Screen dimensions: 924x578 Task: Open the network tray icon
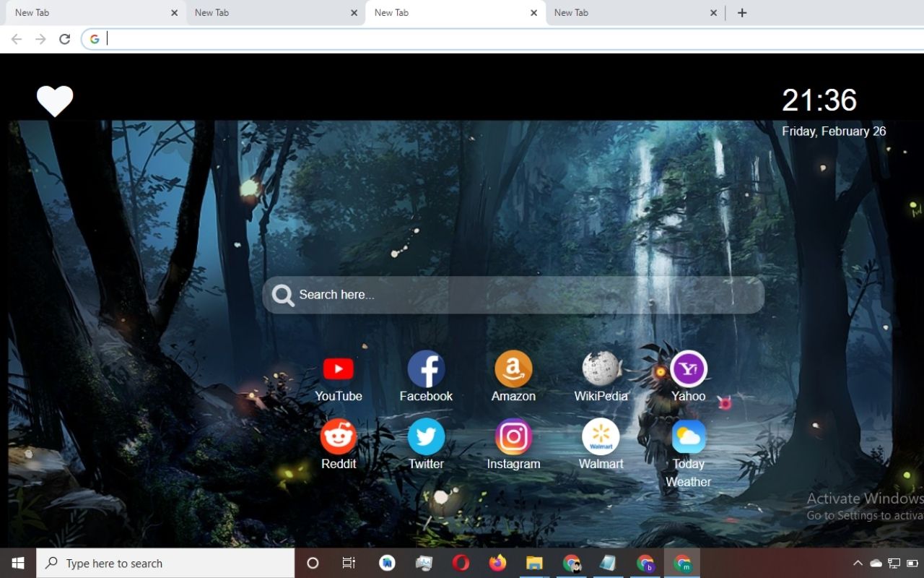pyautogui.click(x=894, y=563)
